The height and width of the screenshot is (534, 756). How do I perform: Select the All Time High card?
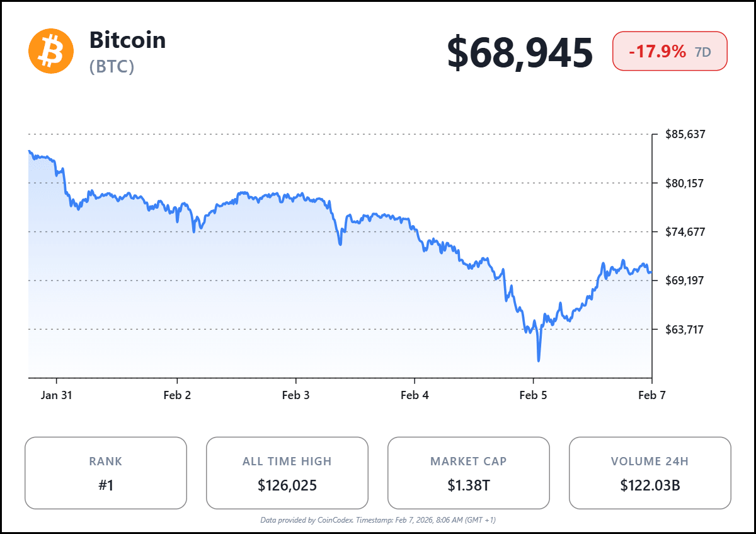tap(287, 473)
